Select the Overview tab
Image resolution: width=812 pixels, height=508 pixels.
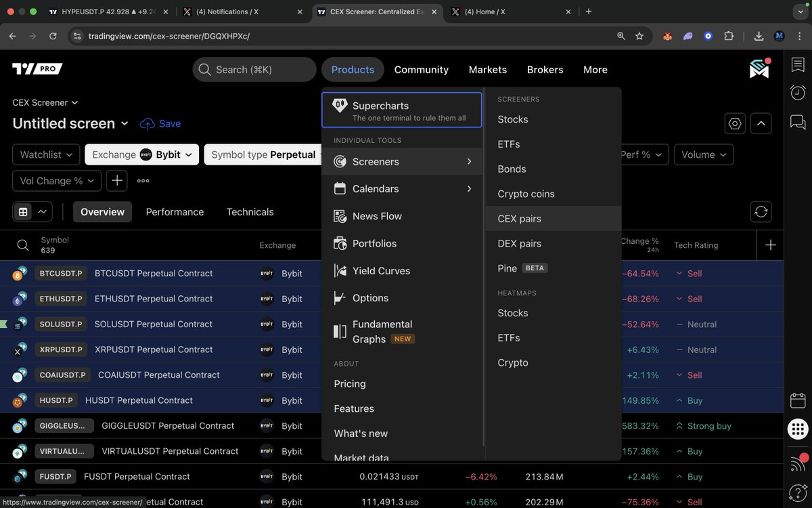pos(102,212)
